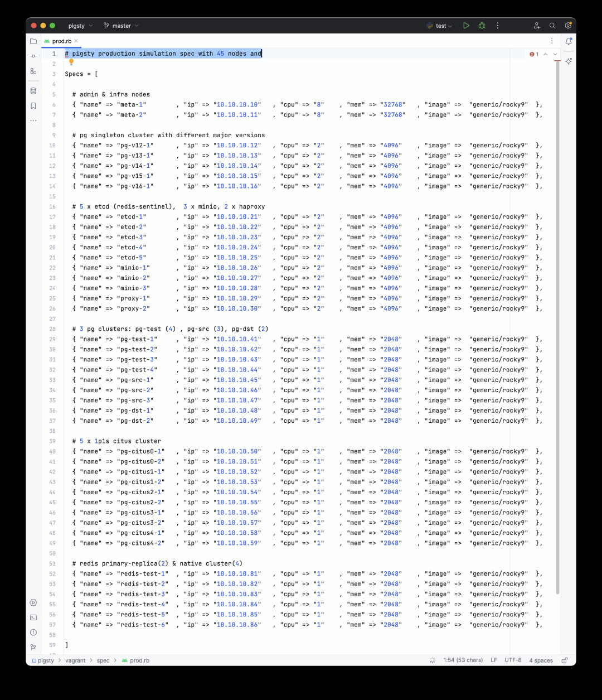Viewport: 602px width, 700px height.
Task: Click the UTF-8 encoding in status bar
Action: click(x=513, y=660)
